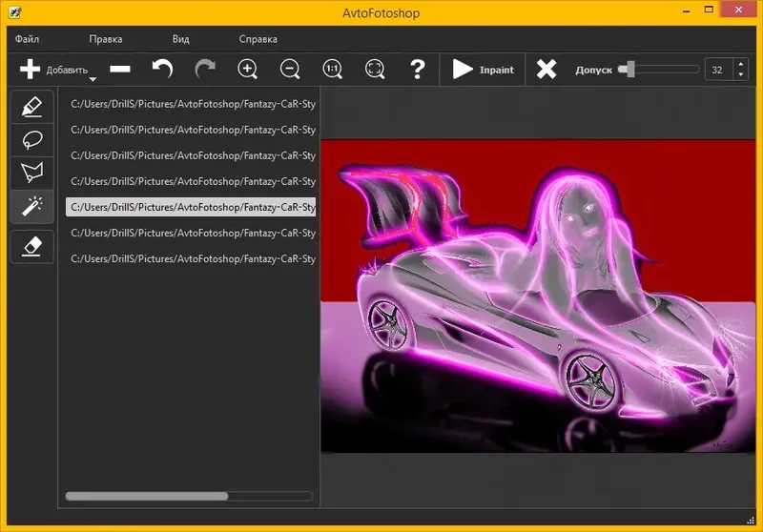This screenshot has width=763, height=532.
Task: Select the Marker tool
Action: click(x=32, y=107)
